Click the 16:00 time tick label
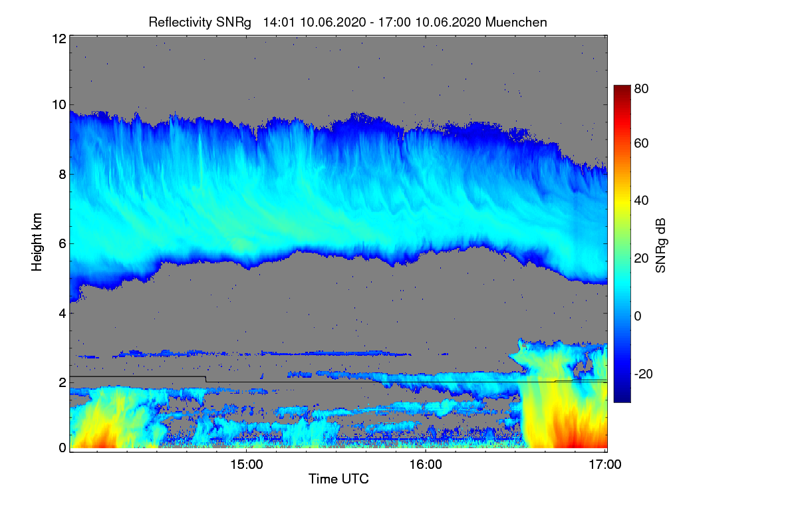Viewport: 798px width, 532px height. pos(426,464)
